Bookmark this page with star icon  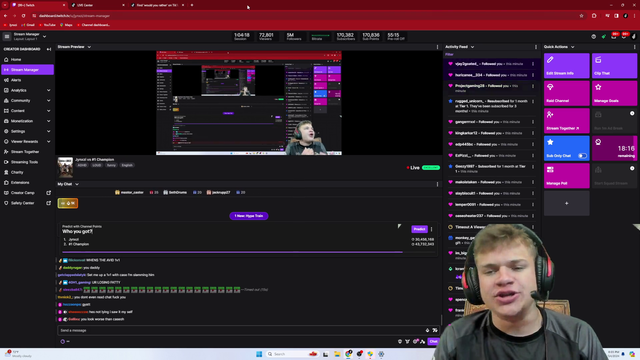point(581,16)
